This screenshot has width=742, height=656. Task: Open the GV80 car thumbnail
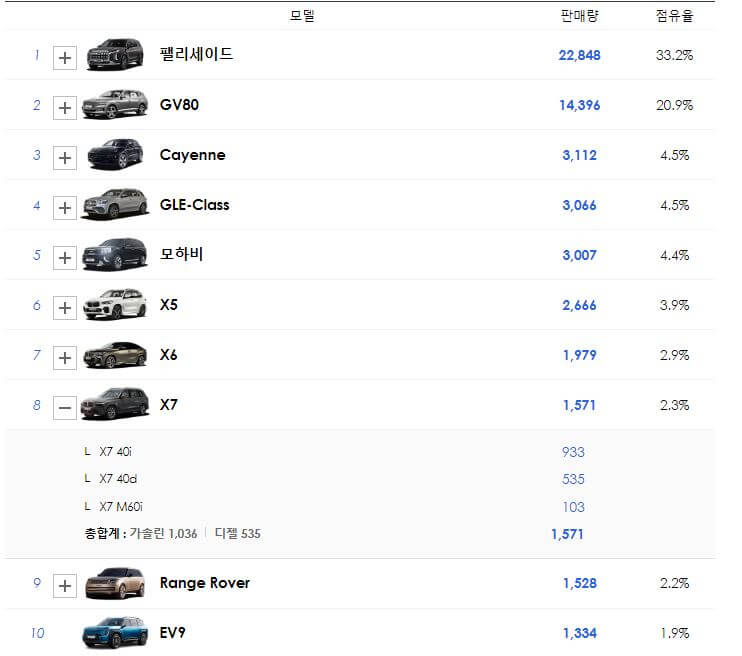click(x=115, y=104)
